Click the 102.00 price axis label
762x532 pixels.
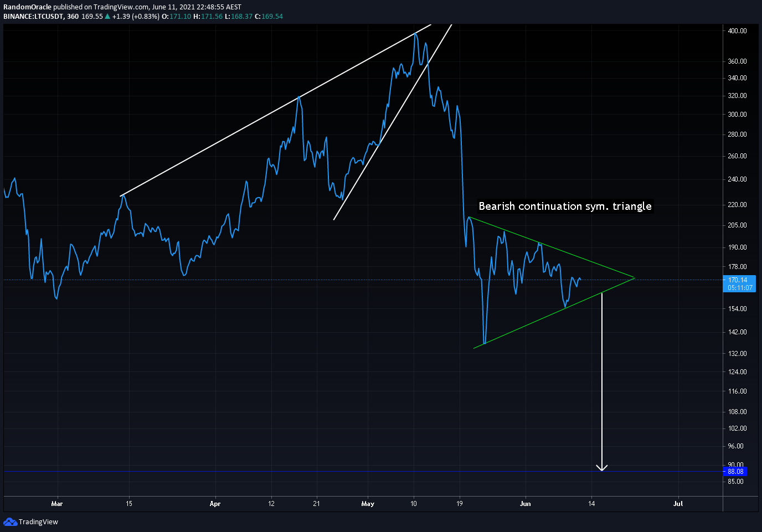tap(737, 428)
